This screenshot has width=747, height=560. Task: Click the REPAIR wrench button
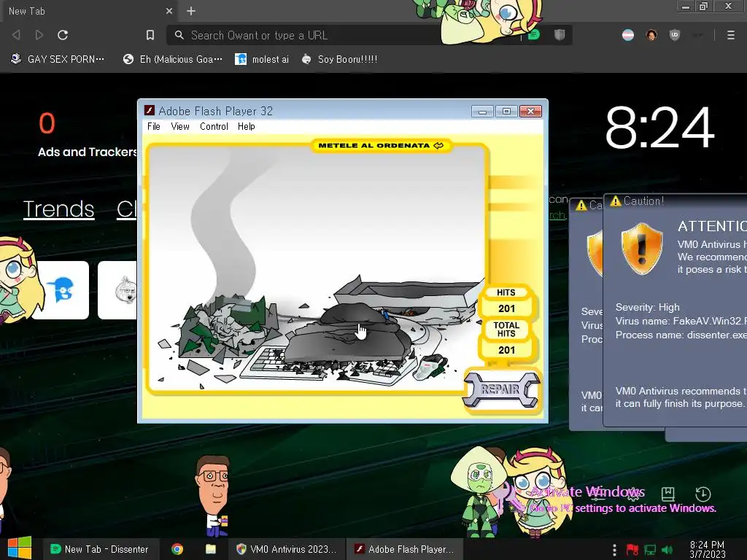tap(500, 389)
